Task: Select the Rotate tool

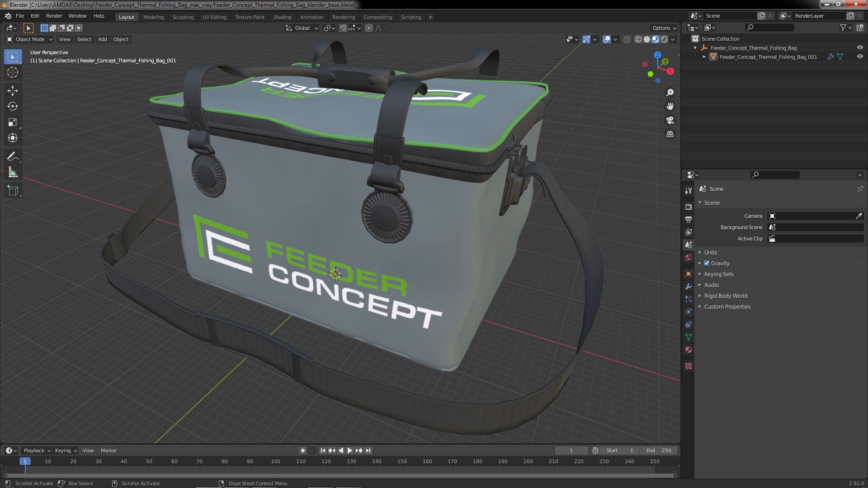Action: tap(13, 106)
